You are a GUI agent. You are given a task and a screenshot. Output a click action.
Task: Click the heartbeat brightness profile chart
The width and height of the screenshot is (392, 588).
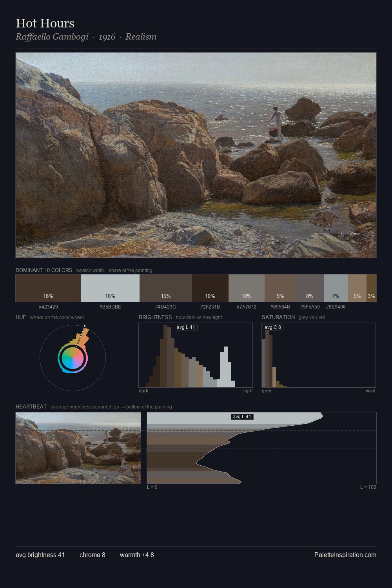coord(261,448)
